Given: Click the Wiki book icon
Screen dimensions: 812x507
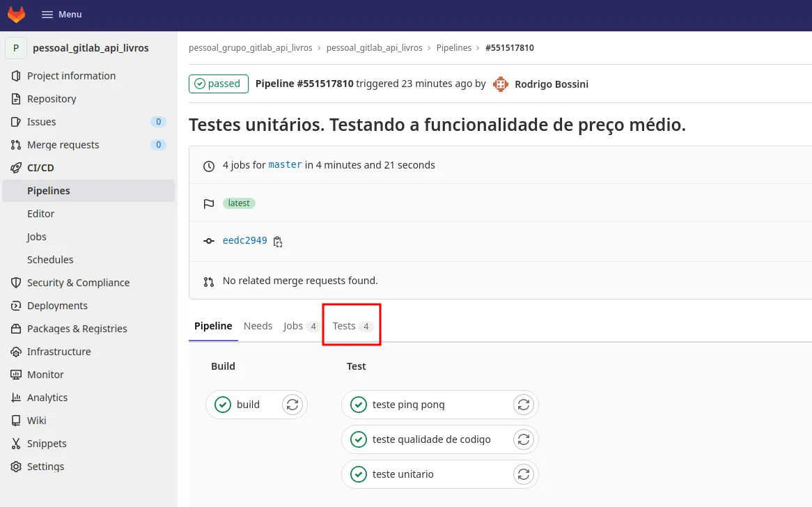Looking at the screenshot, I should [x=16, y=421].
